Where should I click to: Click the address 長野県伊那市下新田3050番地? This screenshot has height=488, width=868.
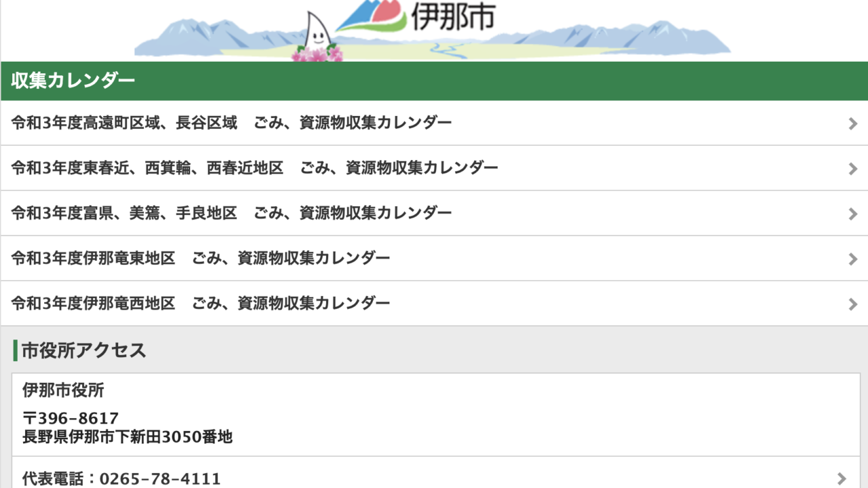coord(127,437)
